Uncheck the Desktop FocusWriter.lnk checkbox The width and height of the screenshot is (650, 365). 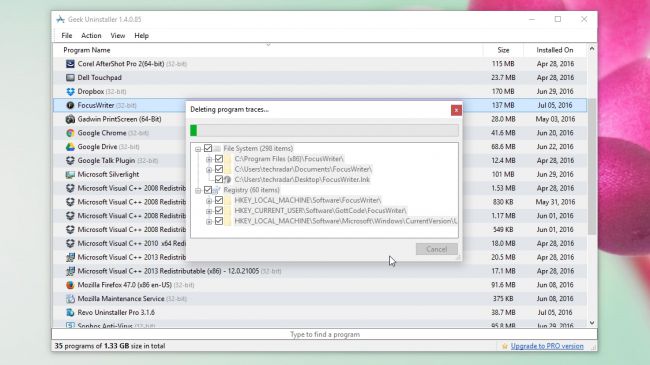(219, 179)
